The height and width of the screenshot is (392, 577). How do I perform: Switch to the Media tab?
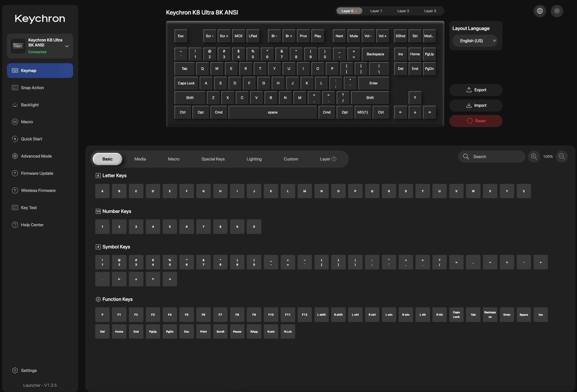pyautogui.click(x=140, y=159)
